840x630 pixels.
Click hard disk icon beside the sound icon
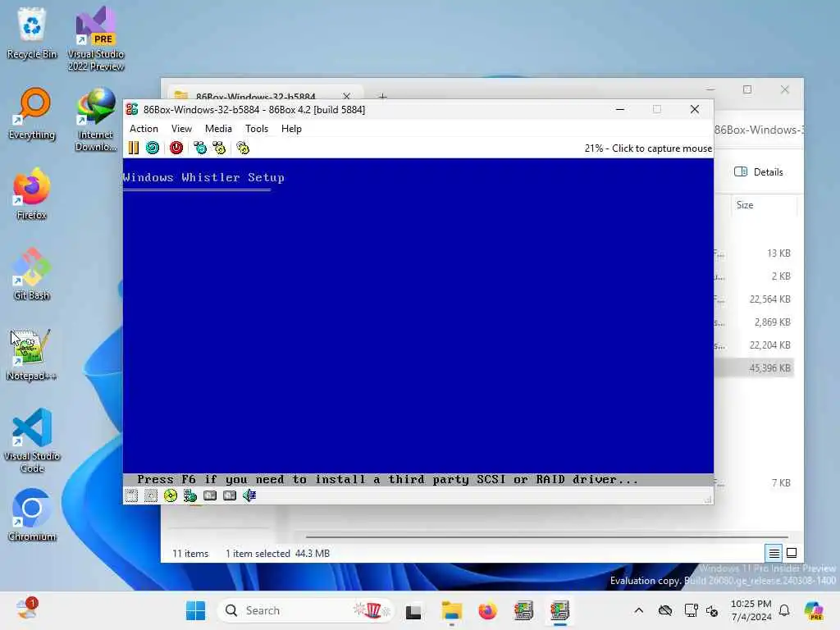(230, 495)
